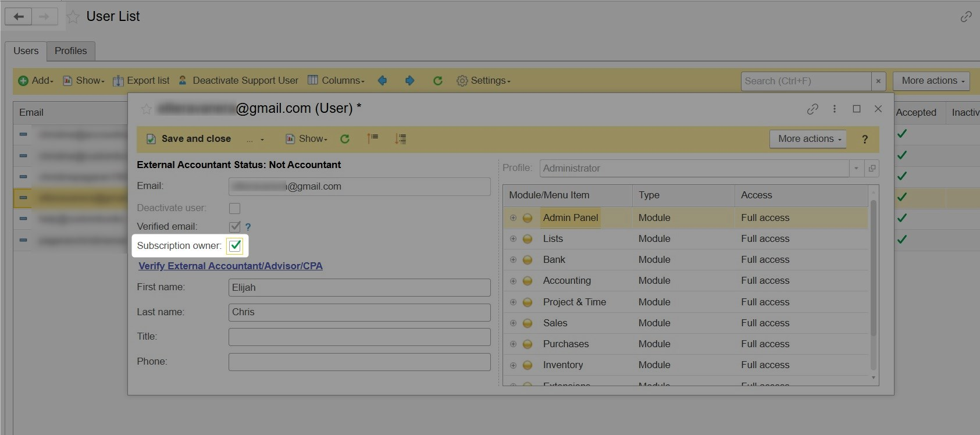Open the Profile dropdown arrow
Screen dimensions: 980x435
coord(856,169)
